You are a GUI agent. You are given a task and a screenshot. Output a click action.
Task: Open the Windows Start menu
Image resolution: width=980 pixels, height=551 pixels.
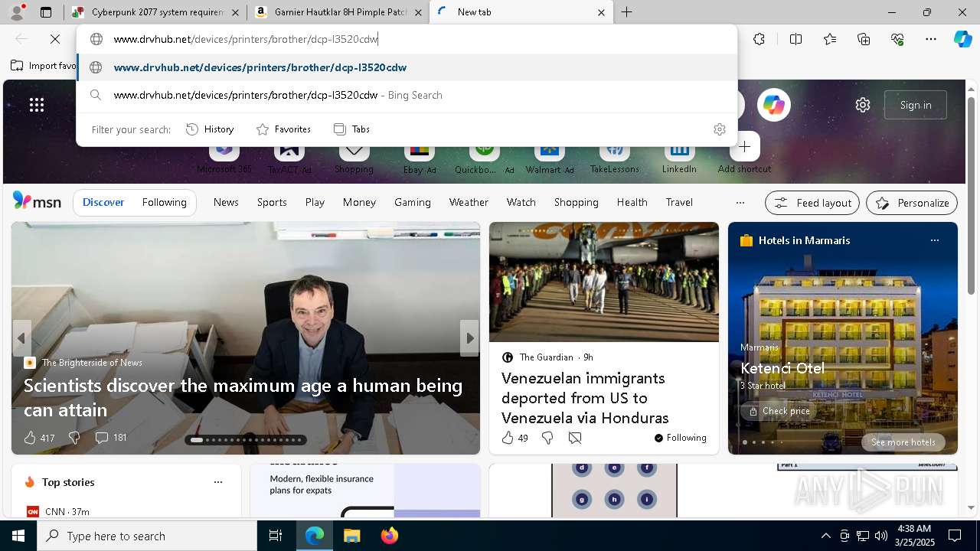[18, 536]
